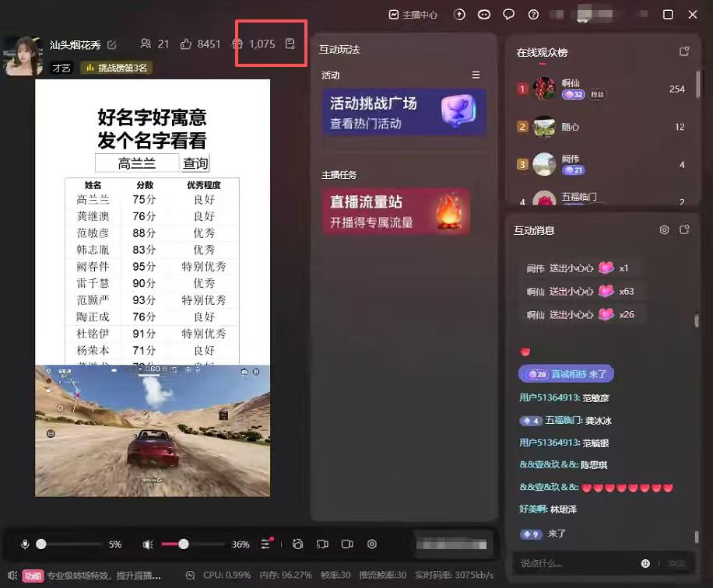
Task: Adjust the speaker volume slider
Action: tap(184, 544)
